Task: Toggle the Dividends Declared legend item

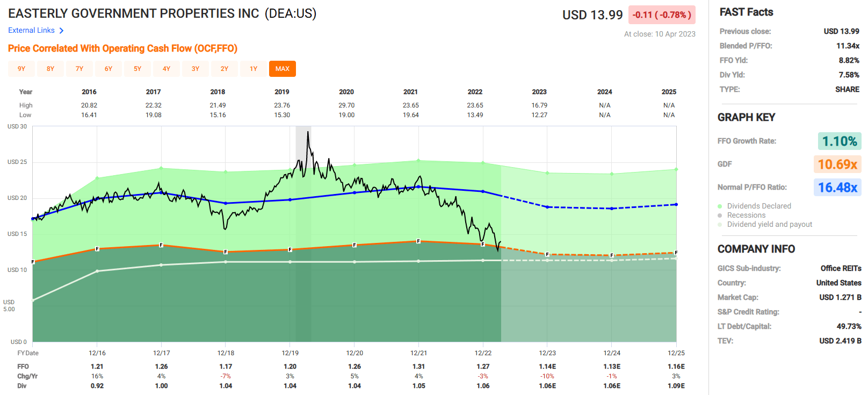Action: click(754, 206)
